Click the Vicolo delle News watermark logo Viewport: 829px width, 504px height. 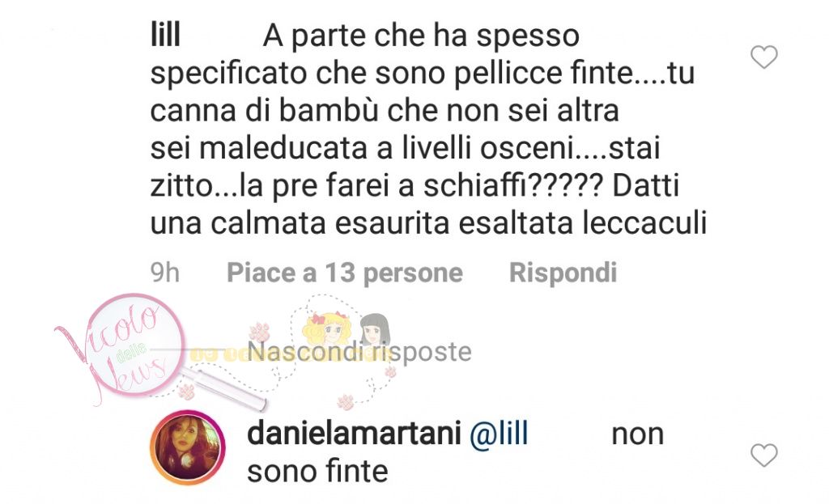pos(127,346)
